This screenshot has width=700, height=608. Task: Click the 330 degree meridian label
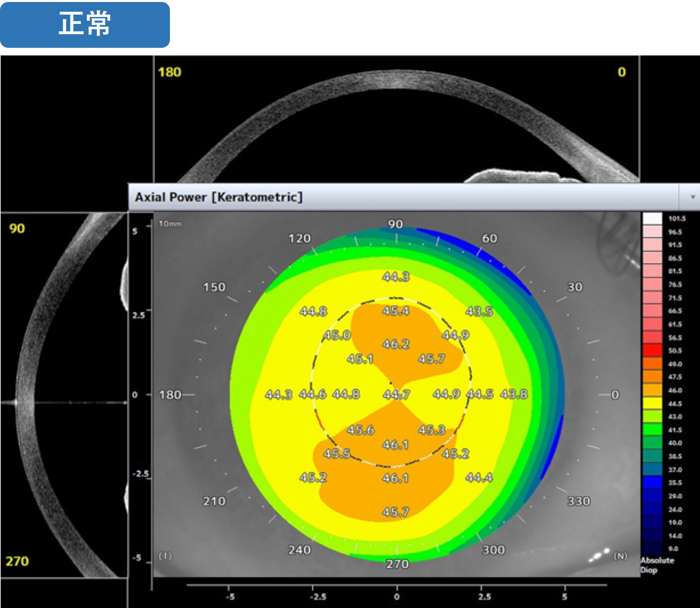(x=579, y=501)
